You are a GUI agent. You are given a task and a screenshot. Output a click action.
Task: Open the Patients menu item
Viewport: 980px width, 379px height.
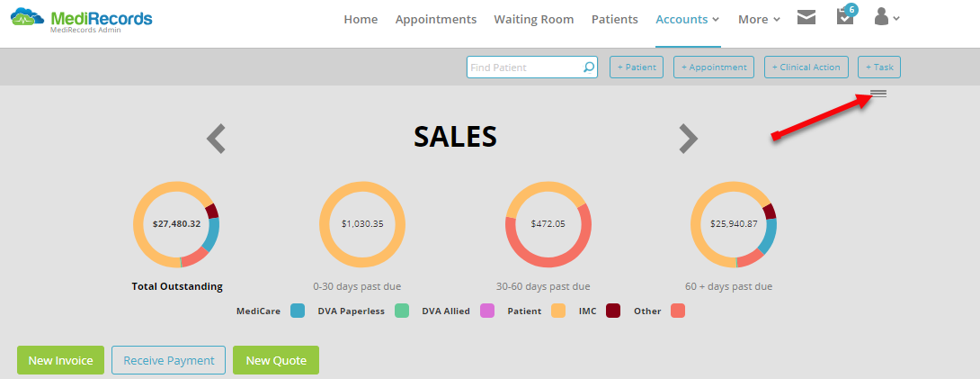point(614,20)
